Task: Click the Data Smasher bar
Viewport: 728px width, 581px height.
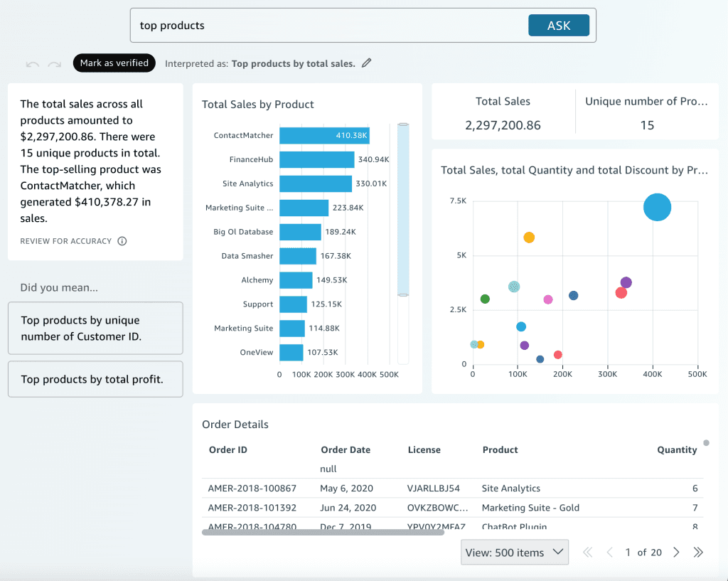Action: tap(298, 256)
